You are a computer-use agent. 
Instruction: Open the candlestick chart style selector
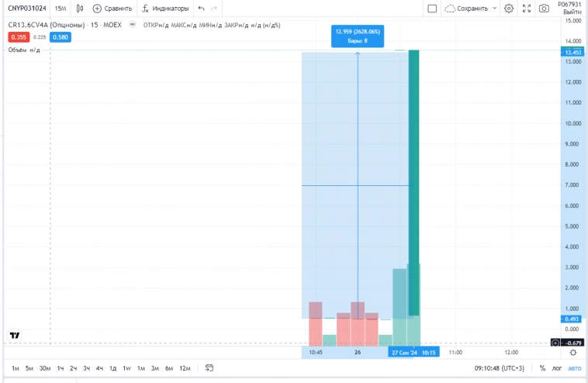79,9
